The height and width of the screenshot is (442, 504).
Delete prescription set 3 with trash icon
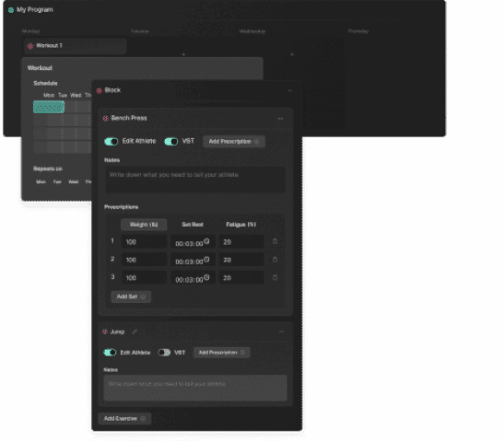click(275, 277)
